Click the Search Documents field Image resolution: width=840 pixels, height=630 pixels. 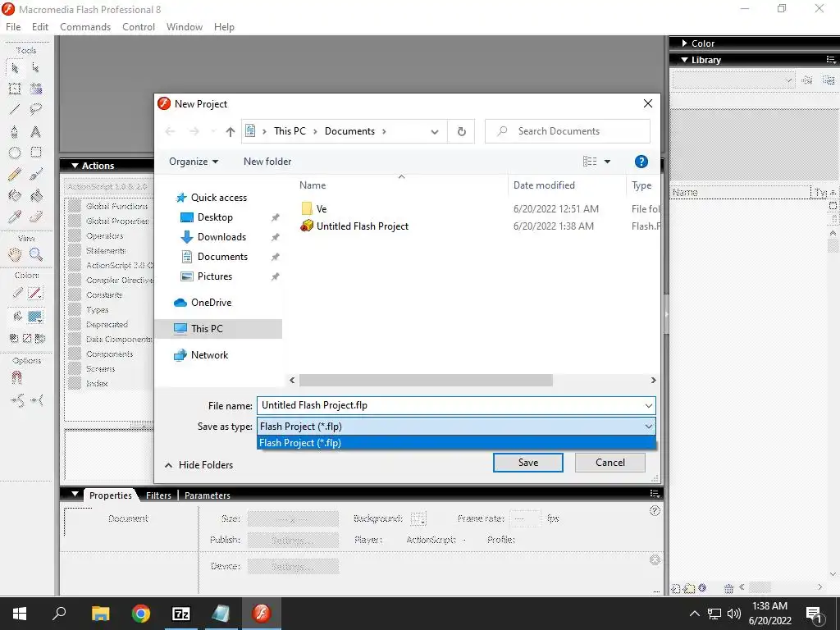(x=568, y=131)
